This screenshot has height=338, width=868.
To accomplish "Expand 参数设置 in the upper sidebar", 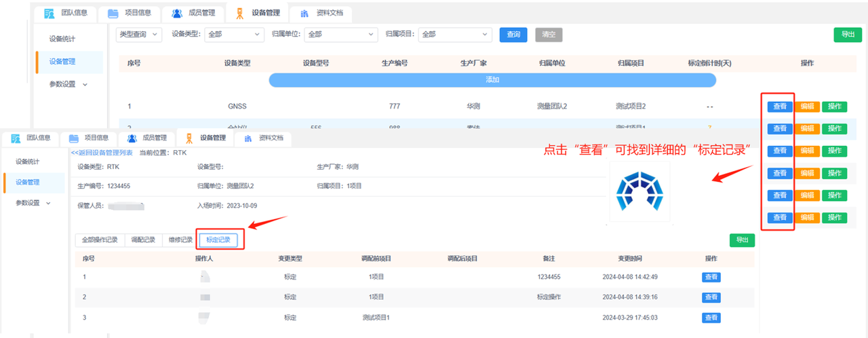I will coord(68,84).
